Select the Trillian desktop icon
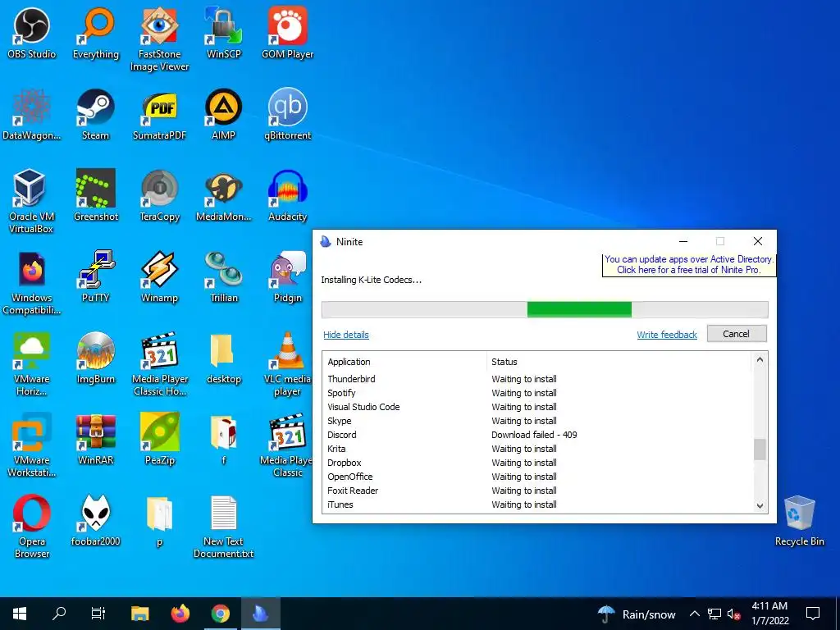 [223, 277]
